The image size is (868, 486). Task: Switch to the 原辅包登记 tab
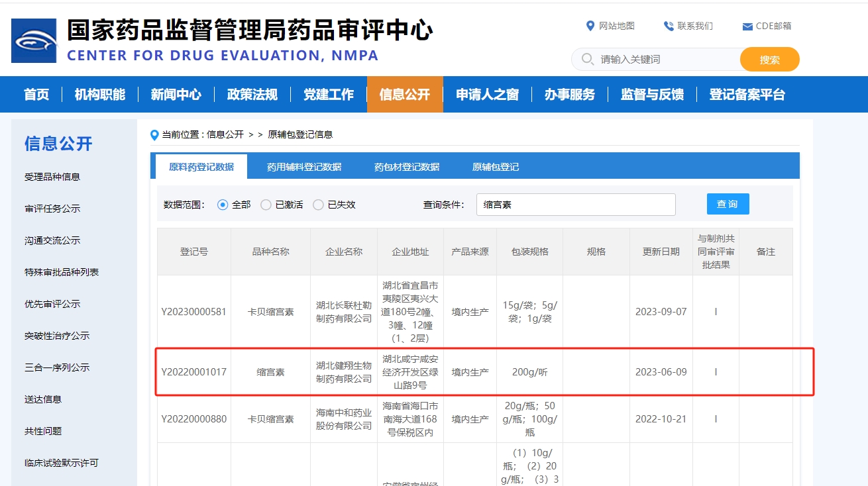coord(496,167)
